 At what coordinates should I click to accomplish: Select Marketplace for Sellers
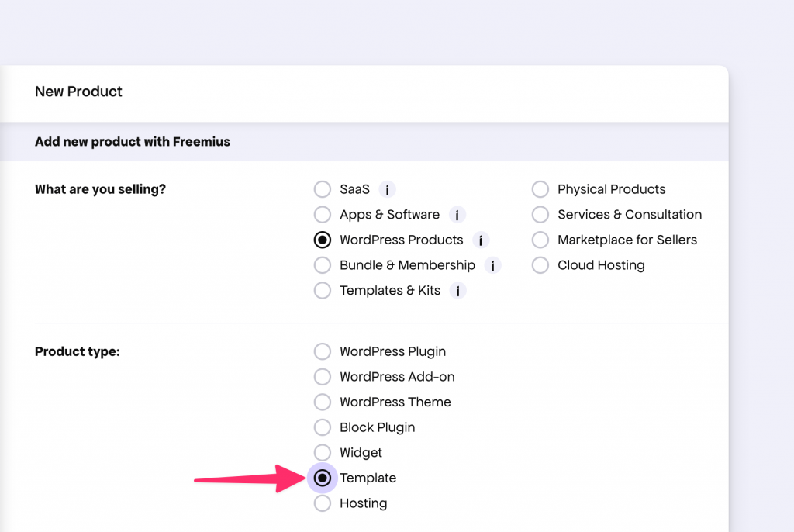tap(540, 240)
